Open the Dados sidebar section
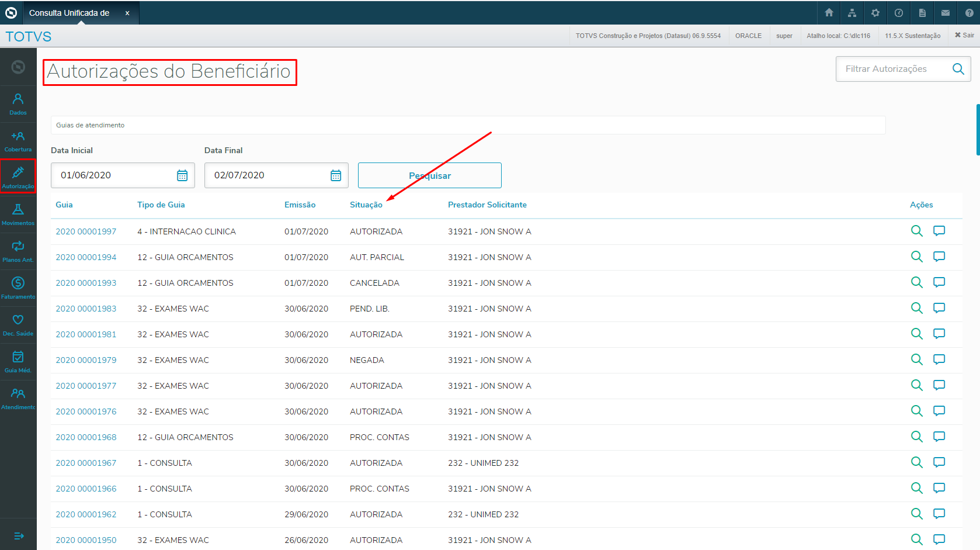 pyautogui.click(x=18, y=104)
